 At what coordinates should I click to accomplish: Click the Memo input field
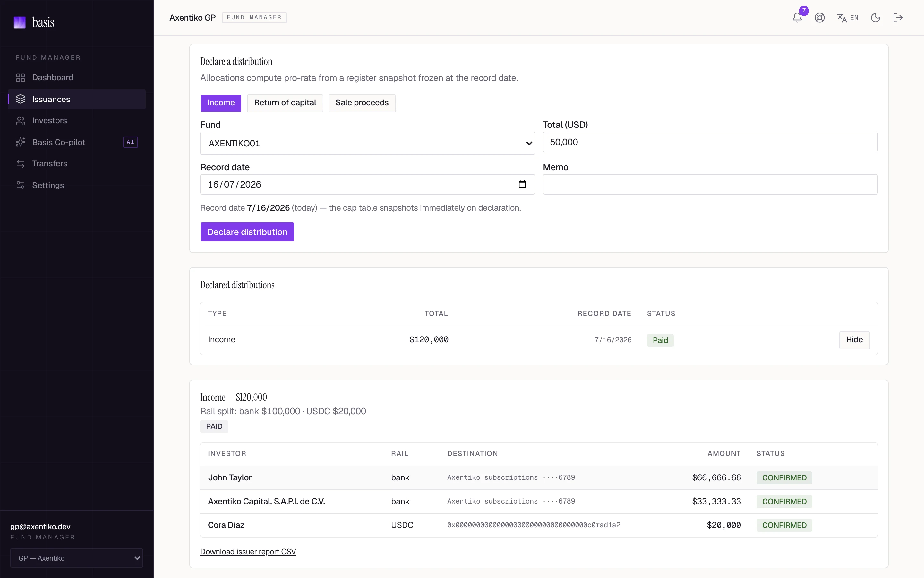(x=710, y=184)
